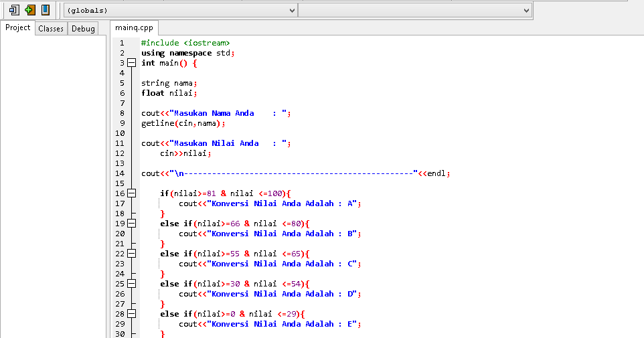
Task: Click the empty Project browser panel
Action: point(54,187)
